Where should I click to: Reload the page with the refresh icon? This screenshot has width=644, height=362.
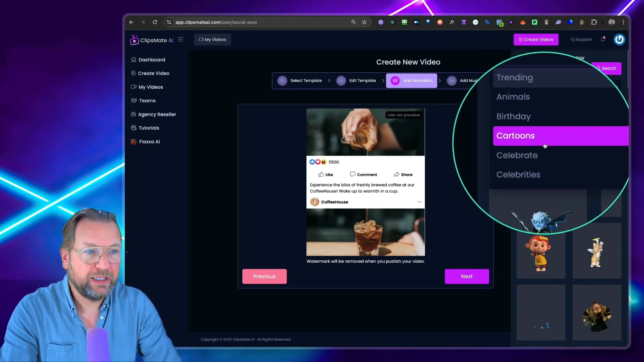click(x=155, y=22)
